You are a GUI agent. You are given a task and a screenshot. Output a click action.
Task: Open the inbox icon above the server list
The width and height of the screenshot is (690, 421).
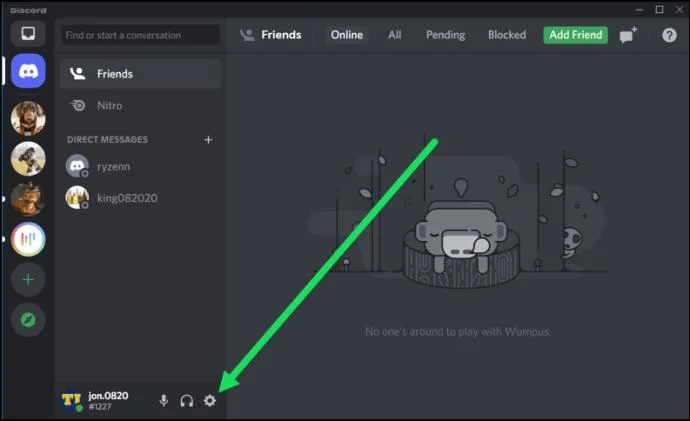[x=28, y=34]
